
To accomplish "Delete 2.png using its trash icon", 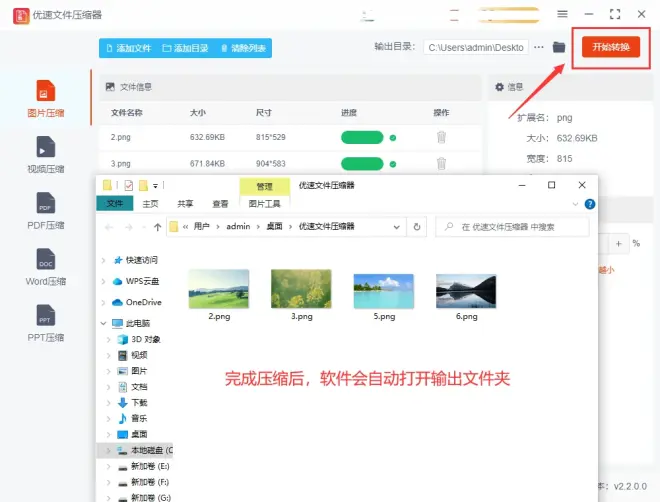I will pyautogui.click(x=441, y=137).
